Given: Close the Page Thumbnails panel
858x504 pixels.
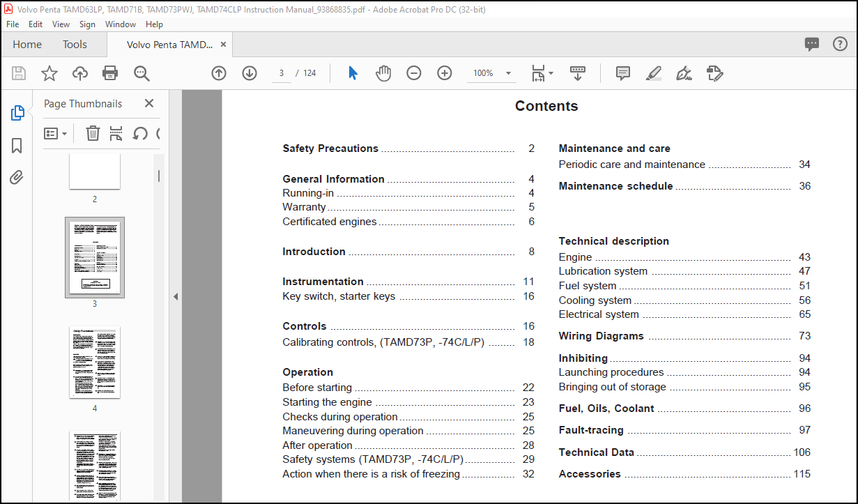Looking at the screenshot, I should [148, 103].
